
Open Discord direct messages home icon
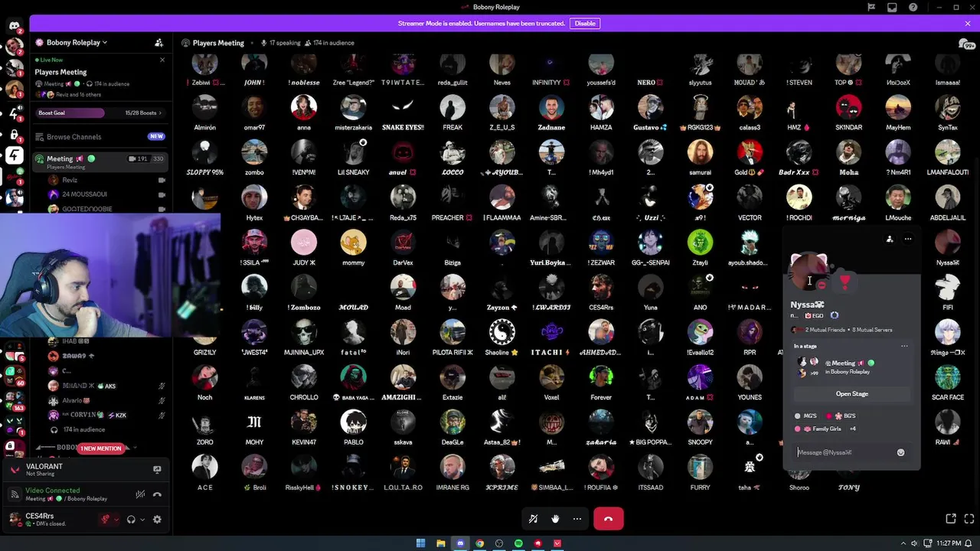(x=15, y=26)
